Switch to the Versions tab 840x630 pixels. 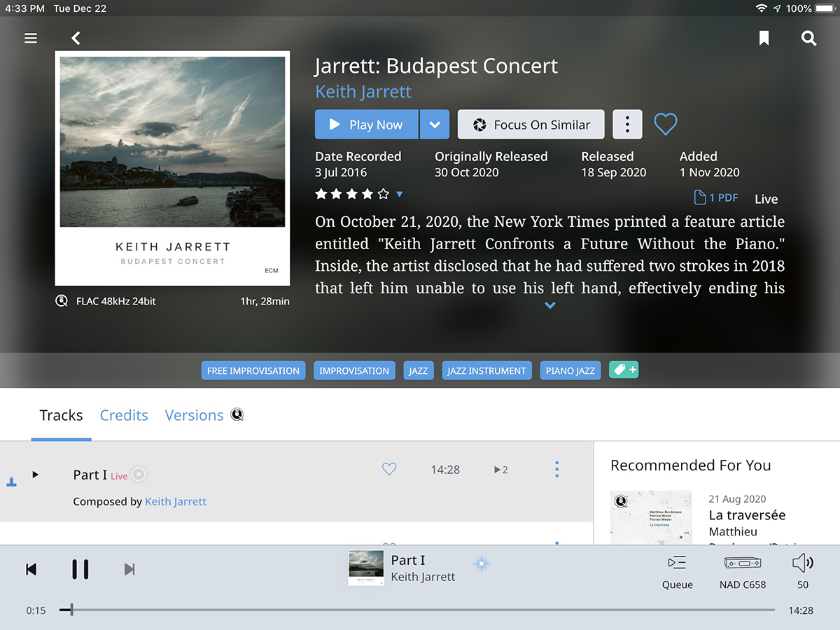click(x=194, y=415)
